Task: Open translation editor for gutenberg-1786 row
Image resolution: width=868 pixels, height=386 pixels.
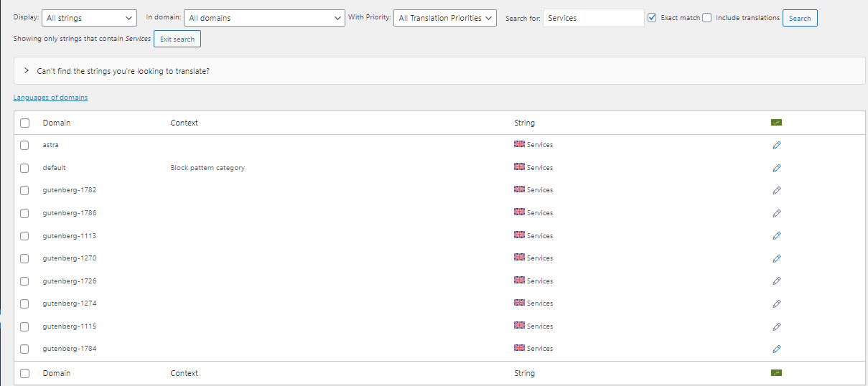Action: tap(776, 213)
